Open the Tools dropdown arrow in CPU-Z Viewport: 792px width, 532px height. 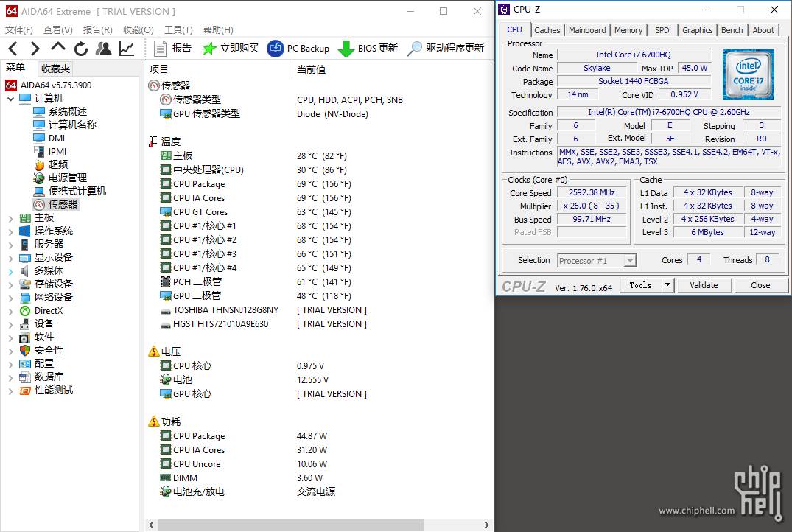[667, 285]
